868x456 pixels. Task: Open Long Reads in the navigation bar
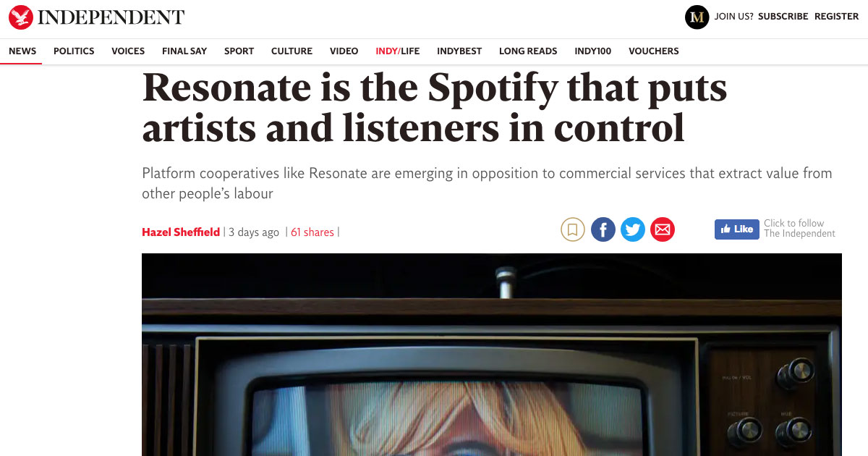click(x=528, y=51)
